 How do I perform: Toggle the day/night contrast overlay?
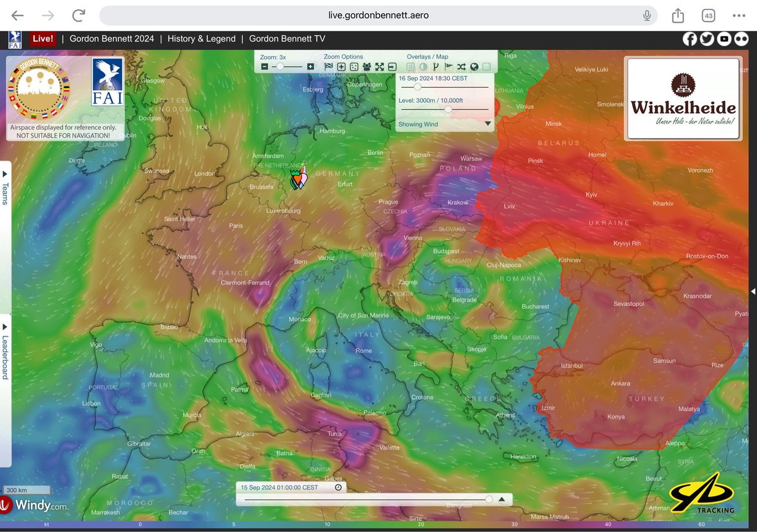pos(423,66)
